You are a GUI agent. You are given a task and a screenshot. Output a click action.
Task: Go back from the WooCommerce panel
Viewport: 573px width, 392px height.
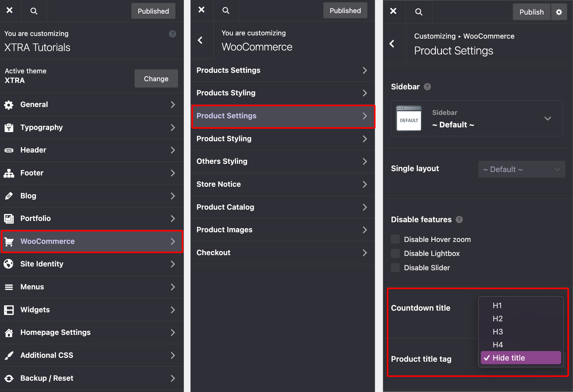coord(200,40)
